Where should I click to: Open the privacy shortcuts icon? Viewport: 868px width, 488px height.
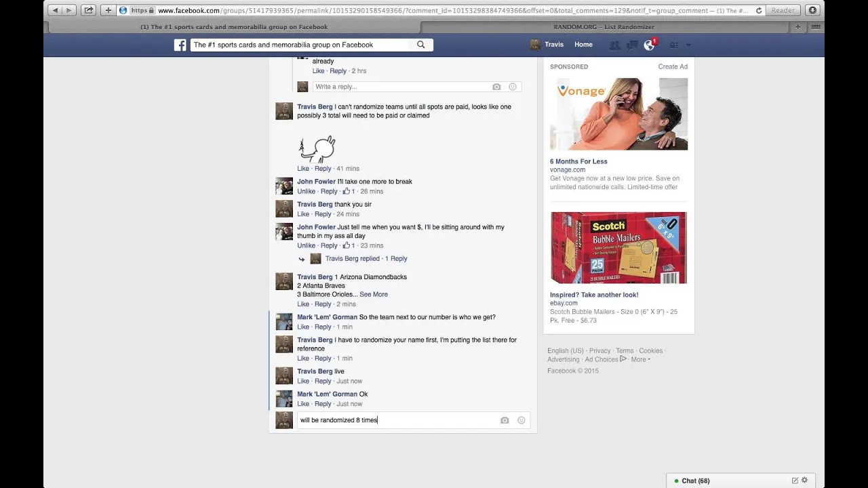coord(674,45)
